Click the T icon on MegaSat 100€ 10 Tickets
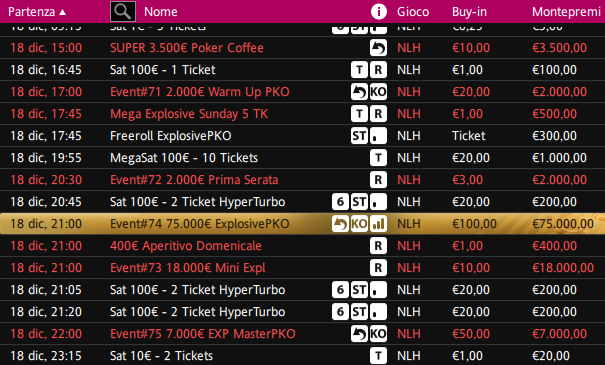605x365 pixels. pyautogui.click(x=378, y=158)
